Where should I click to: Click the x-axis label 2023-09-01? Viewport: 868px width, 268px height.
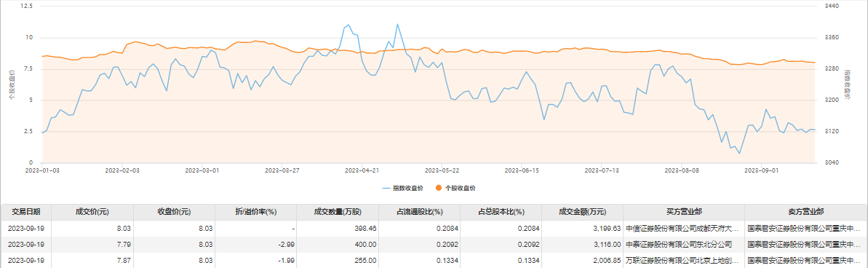point(762,170)
